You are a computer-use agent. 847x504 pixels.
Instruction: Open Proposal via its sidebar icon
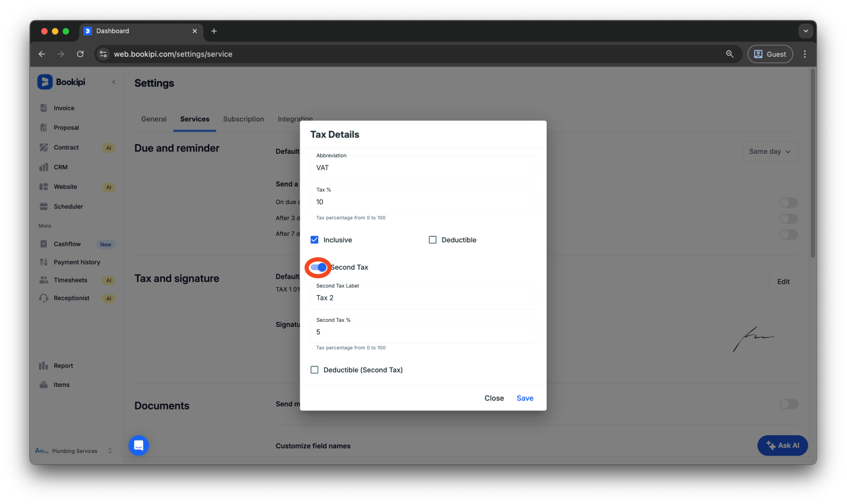pos(44,128)
